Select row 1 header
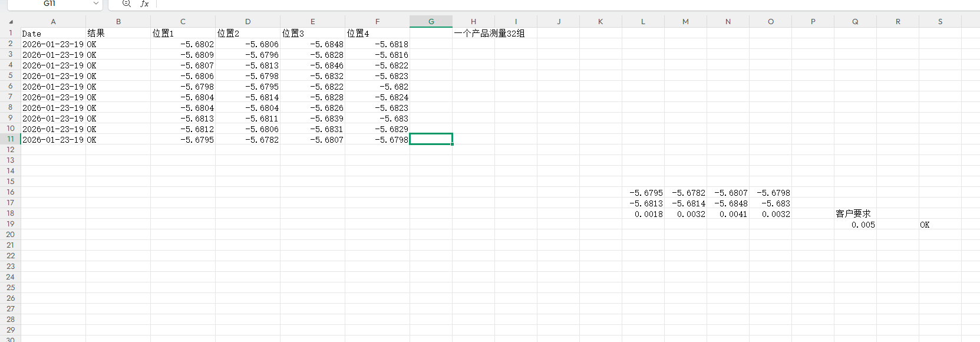 click(10, 33)
